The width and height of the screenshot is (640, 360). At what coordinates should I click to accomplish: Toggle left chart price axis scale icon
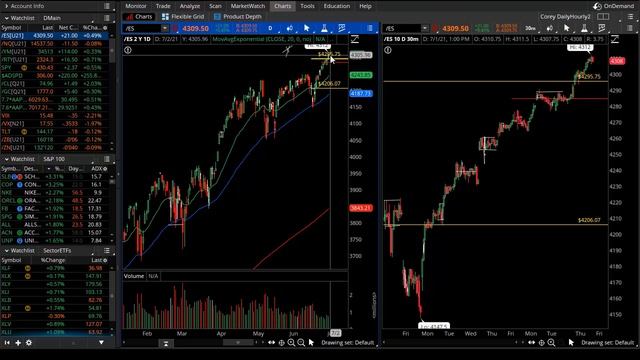355,39
